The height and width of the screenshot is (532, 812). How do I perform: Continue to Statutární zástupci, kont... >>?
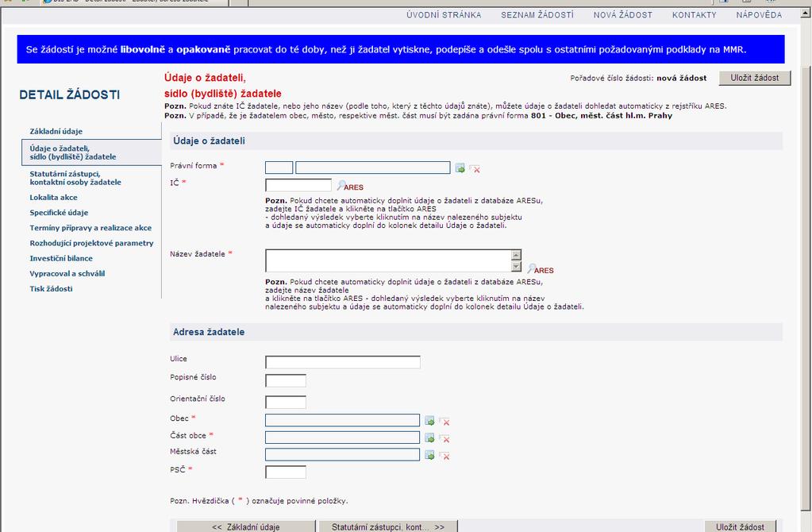388,526
